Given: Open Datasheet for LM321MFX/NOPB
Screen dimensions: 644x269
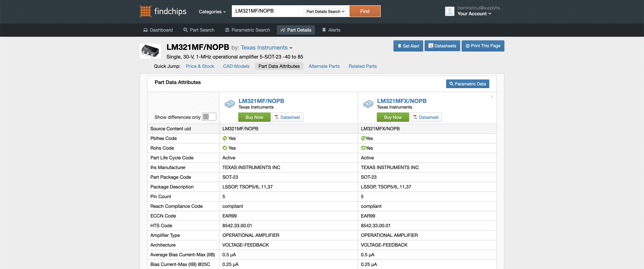Looking at the screenshot, I should tap(426, 117).
